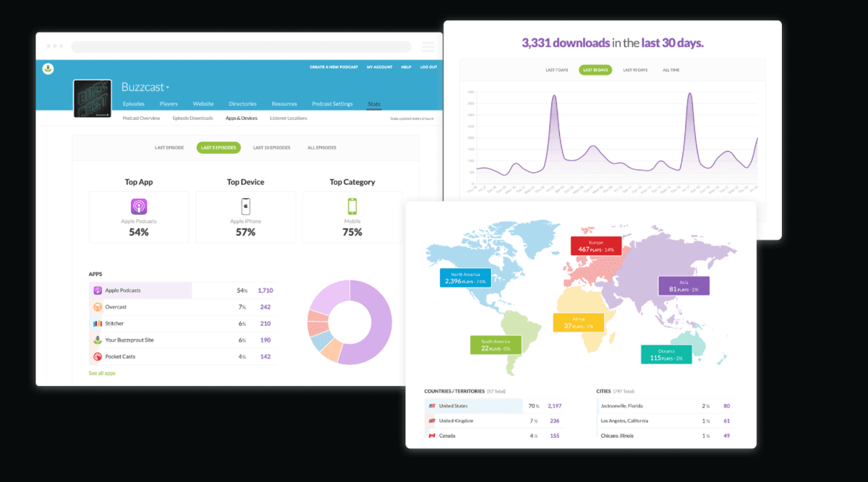The height and width of the screenshot is (482, 868).
Task: Click the 242 downloads value for Overcast
Action: coord(265,307)
